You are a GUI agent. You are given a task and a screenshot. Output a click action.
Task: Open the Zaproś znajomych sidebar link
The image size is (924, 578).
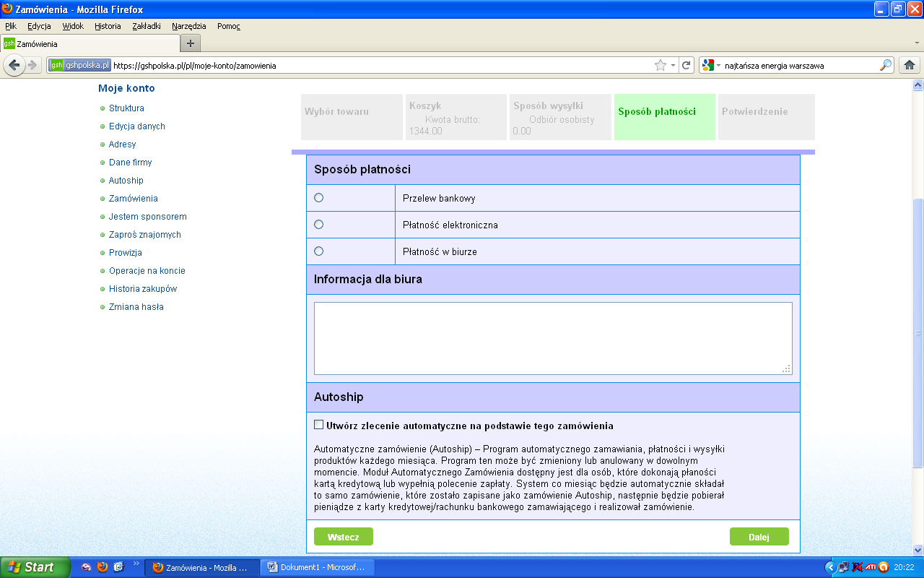pyautogui.click(x=145, y=235)
